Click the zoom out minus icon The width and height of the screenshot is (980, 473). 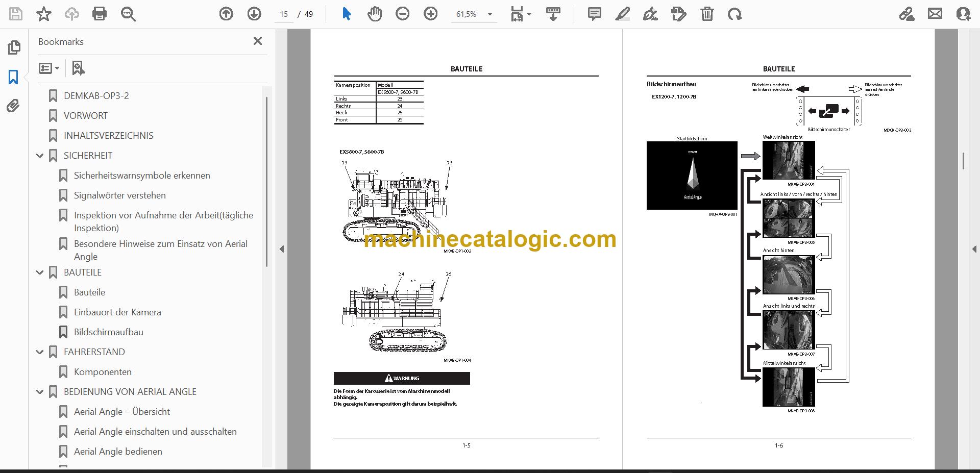403,14
